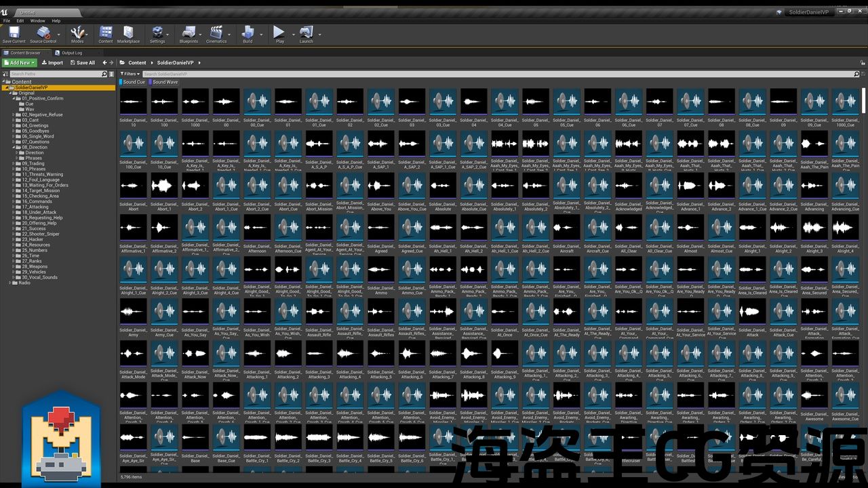868x488 pixels.
Task: Open the Add New dropdown
Action: 19,63
